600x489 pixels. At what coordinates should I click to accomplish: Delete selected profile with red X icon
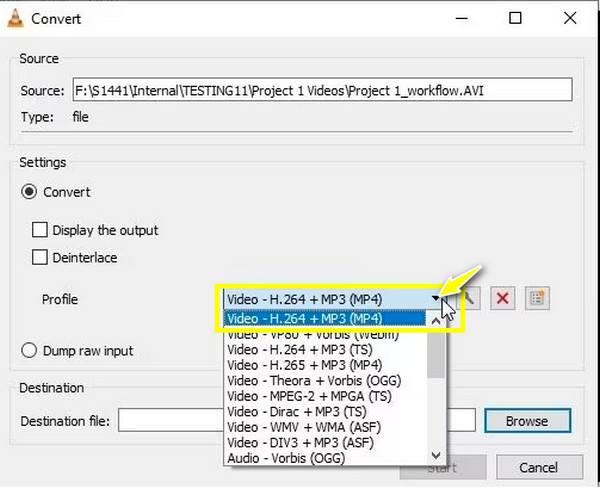pos(503,298)
